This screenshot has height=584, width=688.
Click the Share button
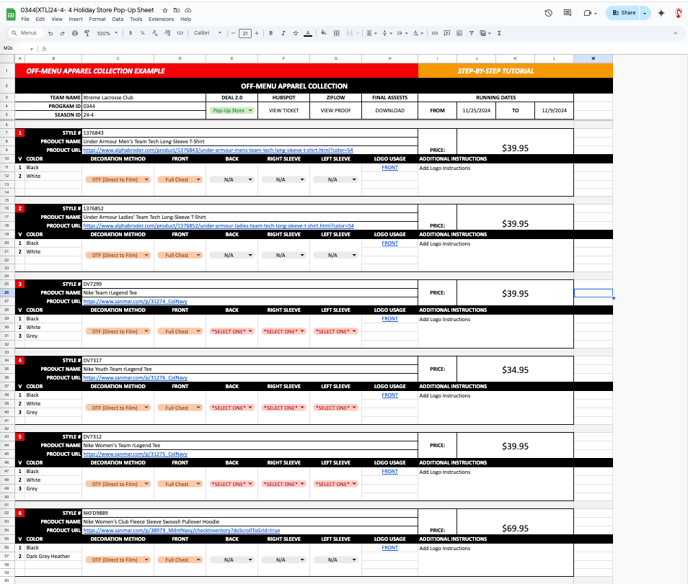pyautogui.click(x=623, y=13)
